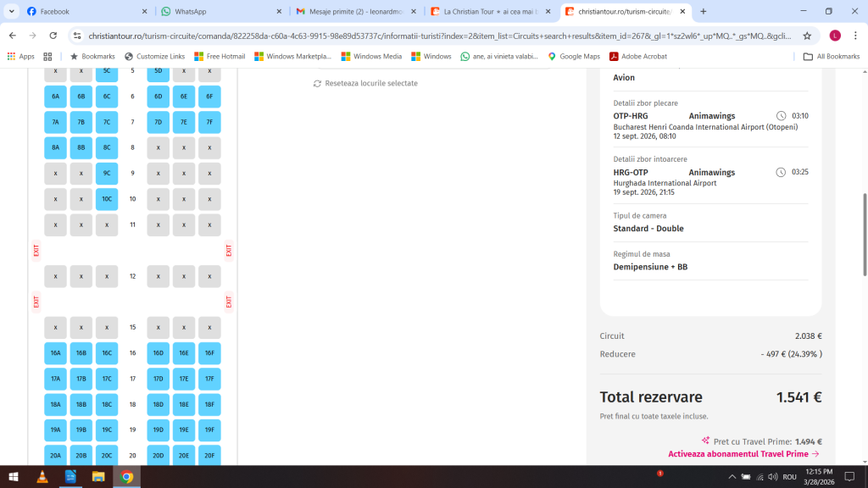Click the Google Maps bookmark icon
This screenshot has width=868, height=488.
552,57
